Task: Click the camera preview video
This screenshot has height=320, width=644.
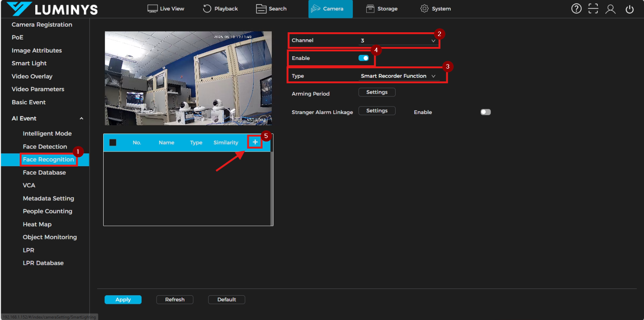Action: pyautogui.click(x=188, y=78)
